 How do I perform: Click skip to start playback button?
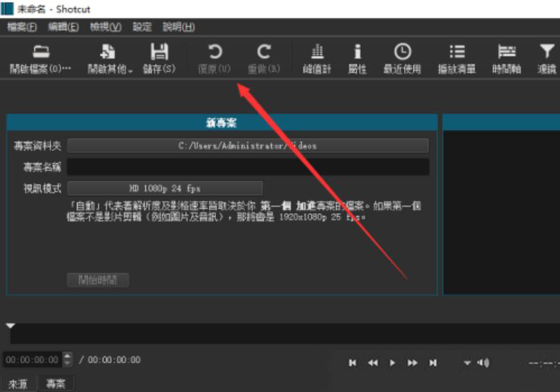(353, 363)
